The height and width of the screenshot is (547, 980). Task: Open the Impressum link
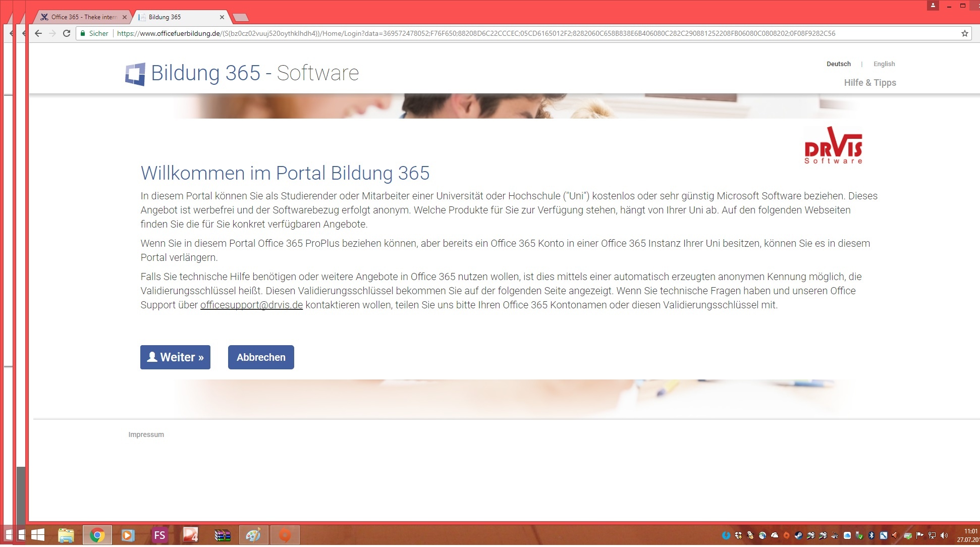coord(146,434)
